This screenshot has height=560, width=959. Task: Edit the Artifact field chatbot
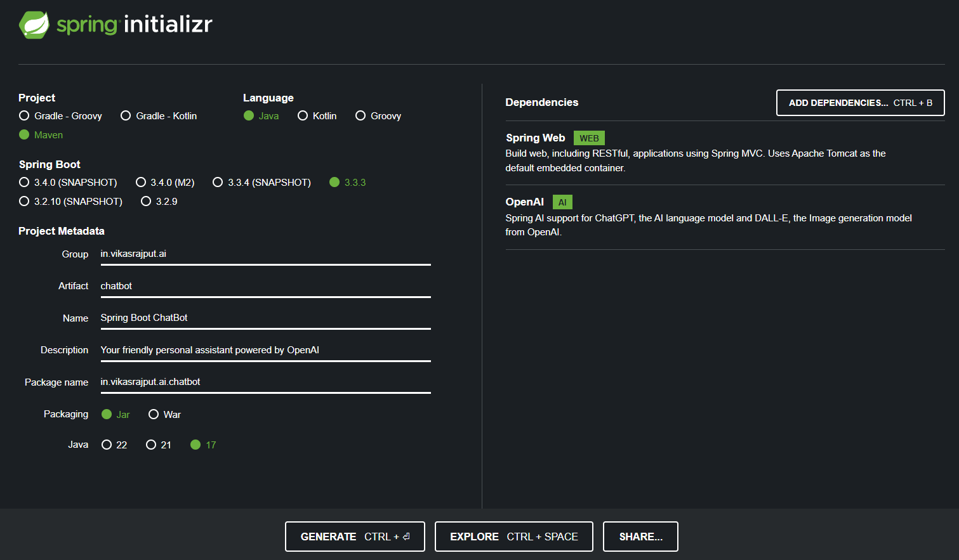tap(265, 286)
